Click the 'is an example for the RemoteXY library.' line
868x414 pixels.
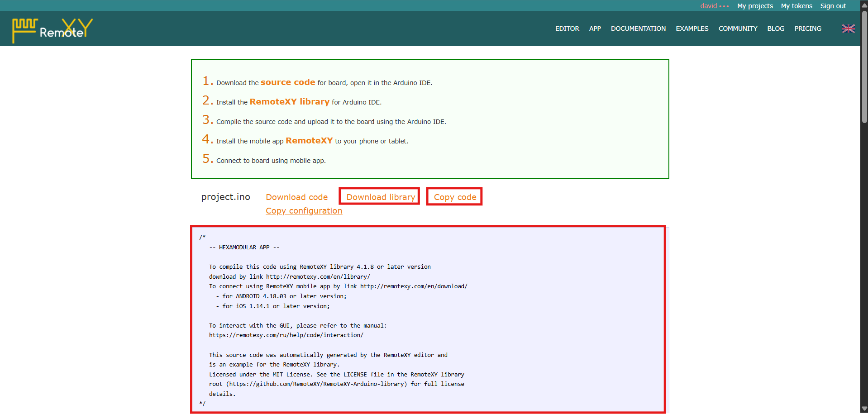coord(274,365)
